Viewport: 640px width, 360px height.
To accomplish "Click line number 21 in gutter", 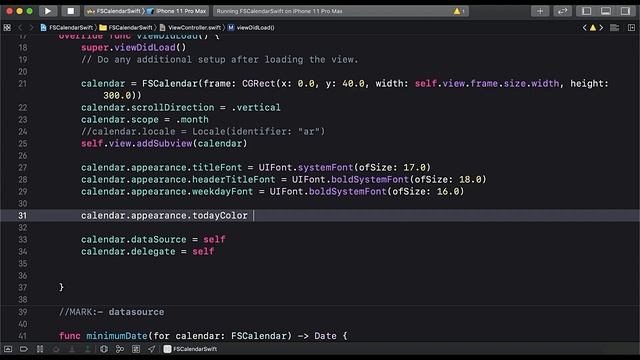I will tap(22, 84).
